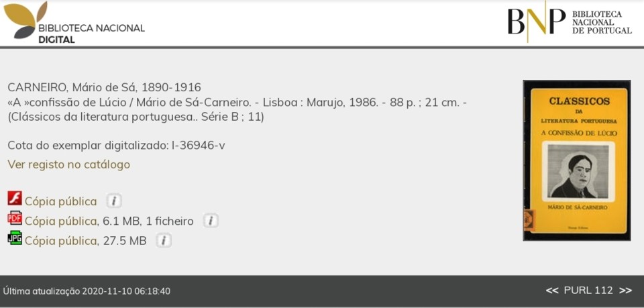The image size is (644, 308).
Task: Click the Biblioteca Nacional Digital logo
Action: (74, 23)
